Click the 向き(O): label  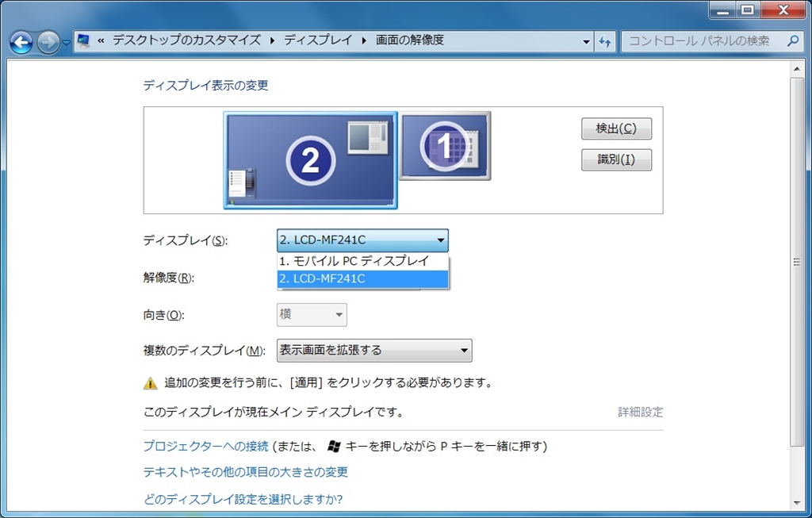tap(163, 315)
